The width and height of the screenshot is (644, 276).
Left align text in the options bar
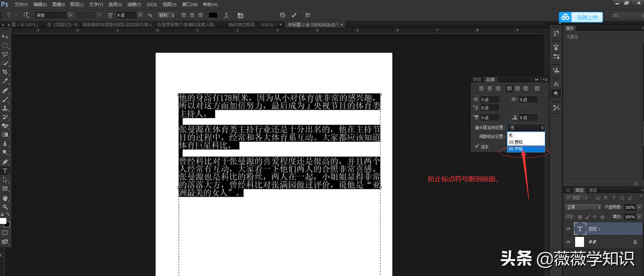click(x=184, y=15)
